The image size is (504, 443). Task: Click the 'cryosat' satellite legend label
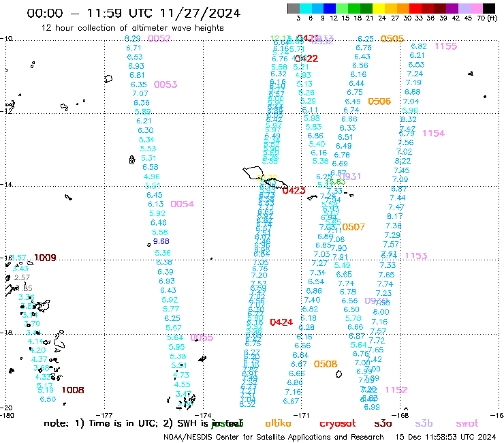tap(338, 424)
